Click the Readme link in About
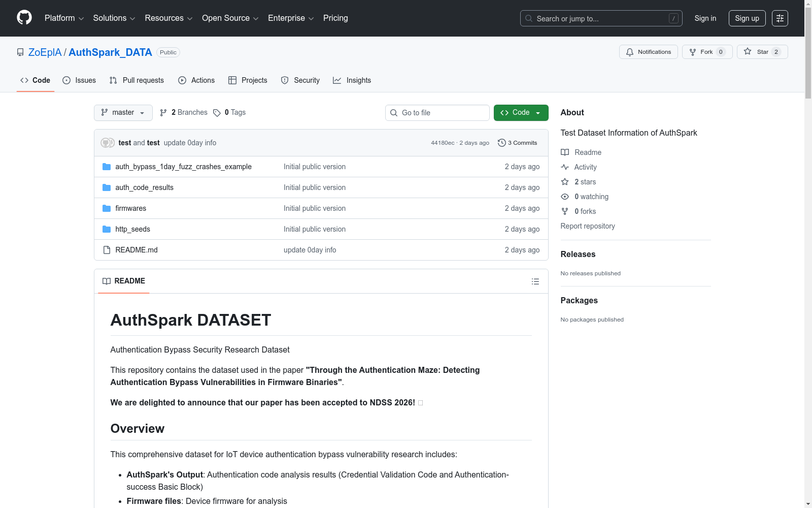The height and width of the screenshot is (508, 812). coord(581,152)
